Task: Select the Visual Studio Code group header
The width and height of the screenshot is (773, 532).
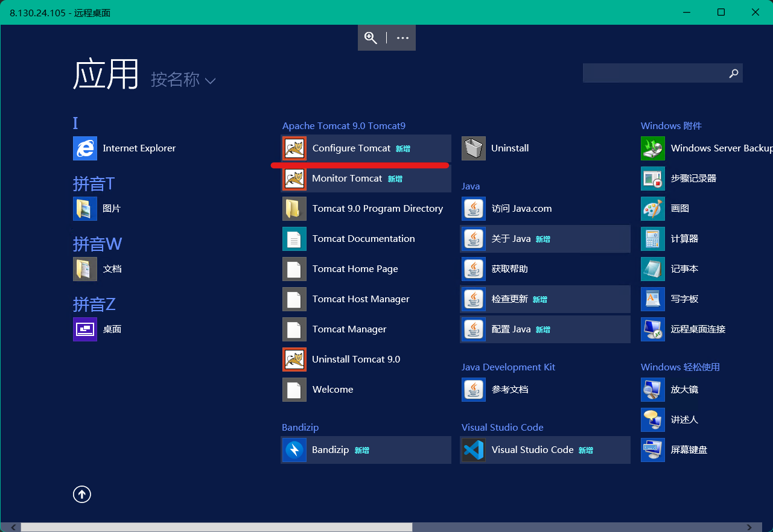Action: coord(503,428)
